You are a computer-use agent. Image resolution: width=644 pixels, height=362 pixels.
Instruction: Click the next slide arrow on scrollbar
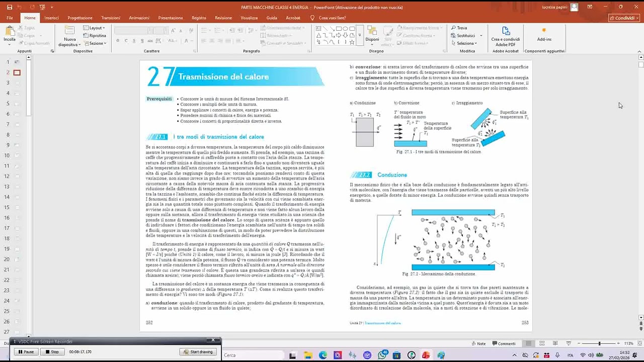pyautogui.click(x=640, y=329)
